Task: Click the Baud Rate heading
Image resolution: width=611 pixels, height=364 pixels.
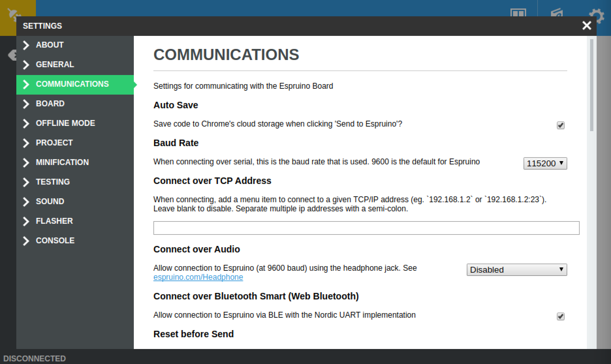Action: pos(176,143)
